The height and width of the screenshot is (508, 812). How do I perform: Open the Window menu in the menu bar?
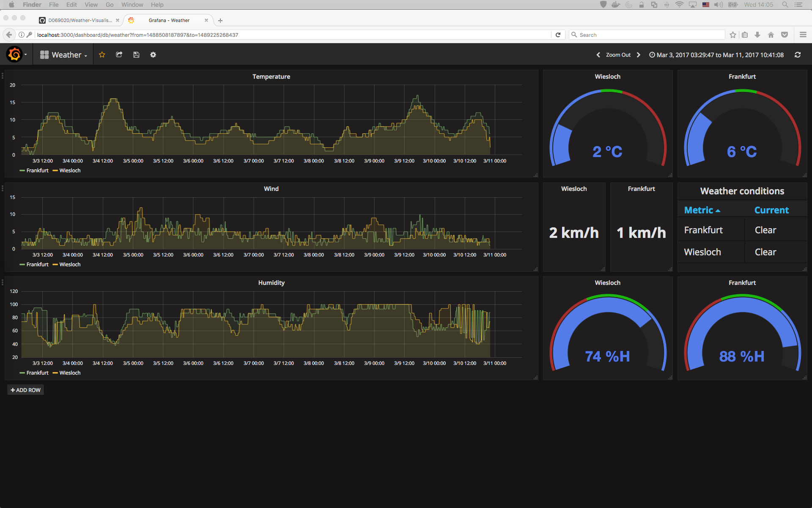(x=132, y=5)
